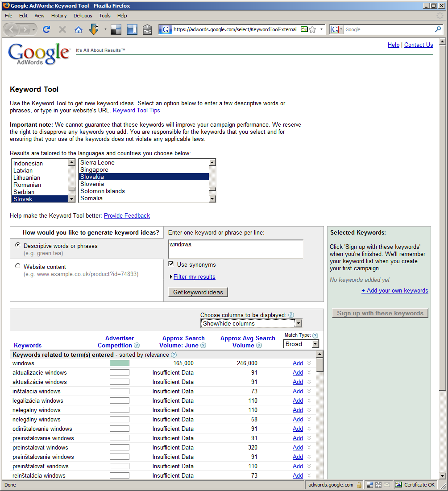Click the Match Type help question icon
Image resolution: width=448 pixels, height=491 pixels.
click(315, 335)
